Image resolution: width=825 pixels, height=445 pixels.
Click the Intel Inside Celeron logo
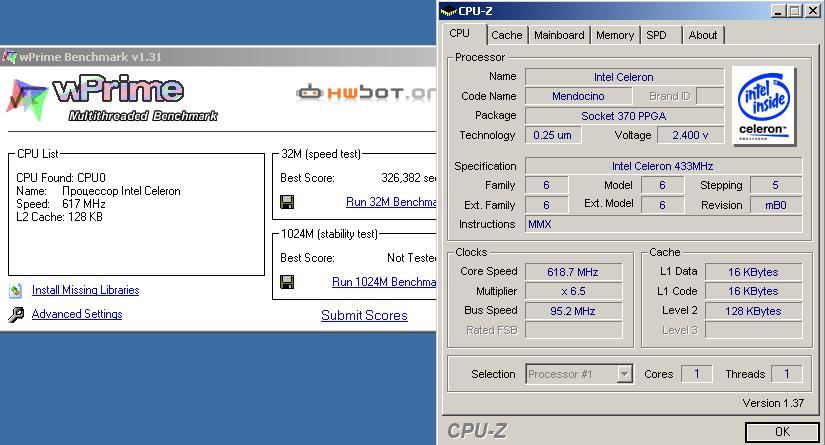(x=763, y=105)
